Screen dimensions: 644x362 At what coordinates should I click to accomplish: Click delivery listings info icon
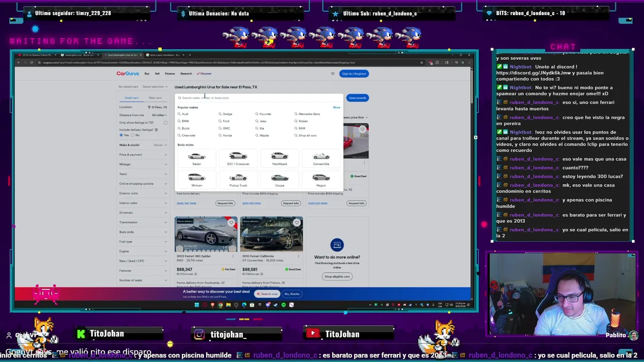point(156,130)
